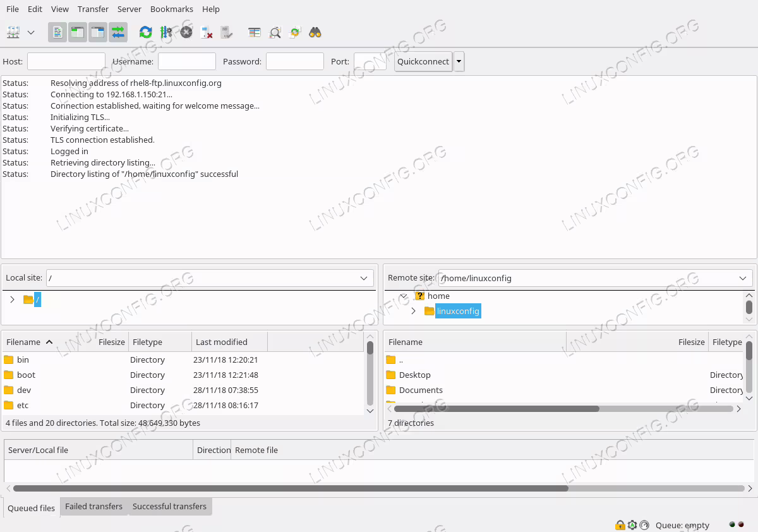Open the Remote site path dropdown
The image size is (758, 532).
click(x=743, y=278)
